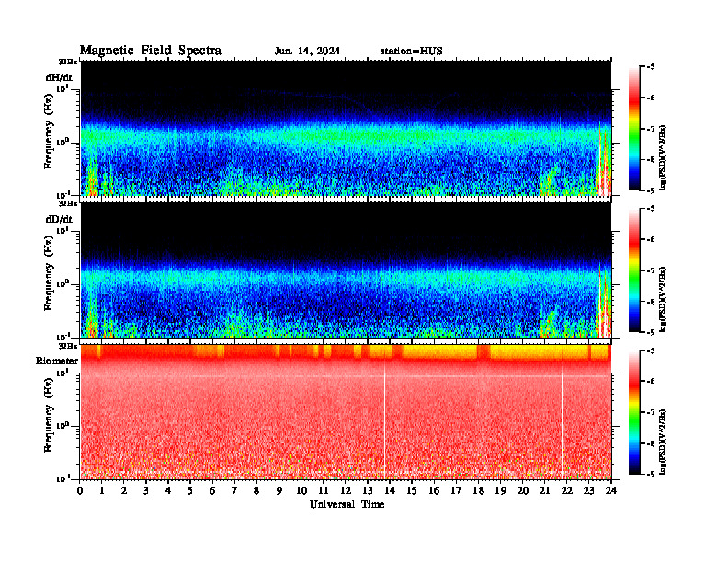Click the color bar beside the dD/dt panel

tap(634, 270)
